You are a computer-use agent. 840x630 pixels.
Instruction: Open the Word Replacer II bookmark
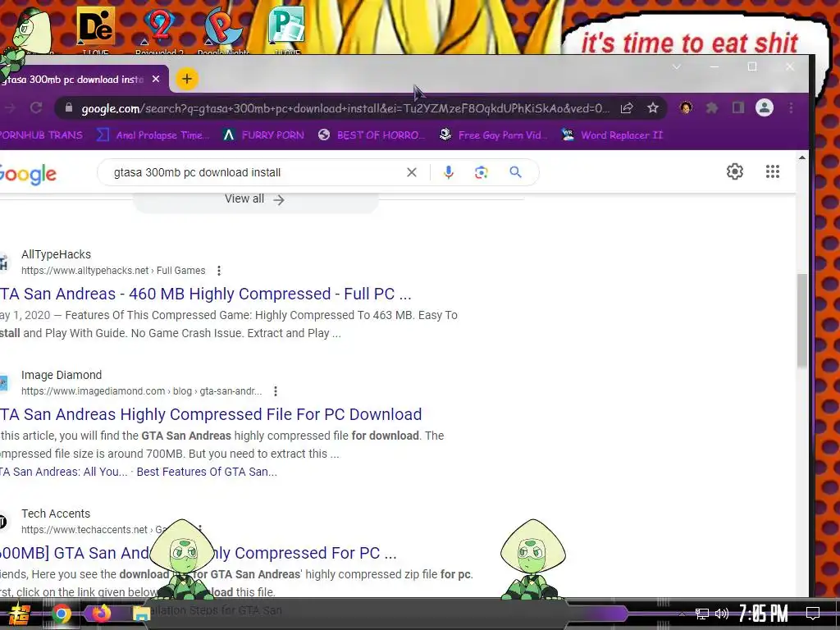tap(612, 135)
